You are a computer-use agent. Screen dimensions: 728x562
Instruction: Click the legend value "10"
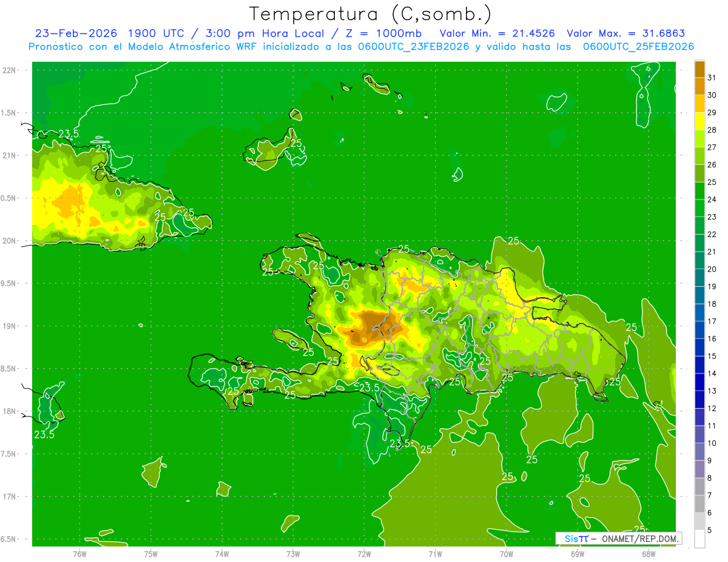pyautogui.click(x=712, y=443)
